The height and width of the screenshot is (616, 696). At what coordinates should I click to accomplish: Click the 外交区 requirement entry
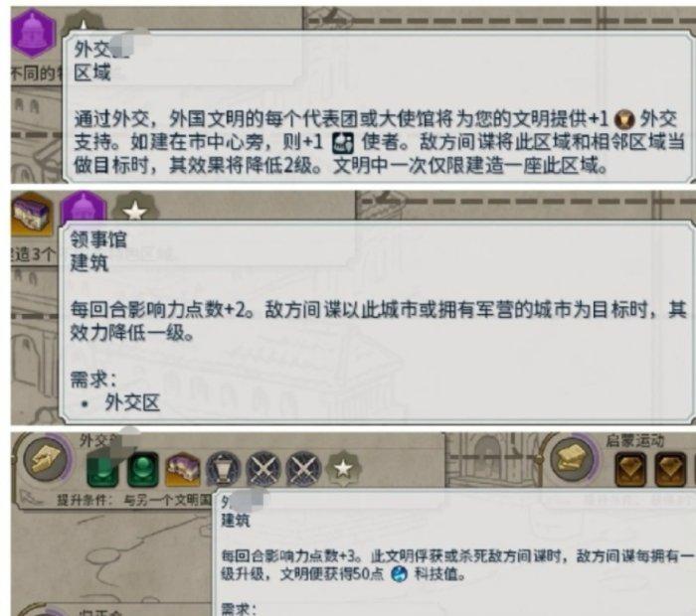(132, 403)
